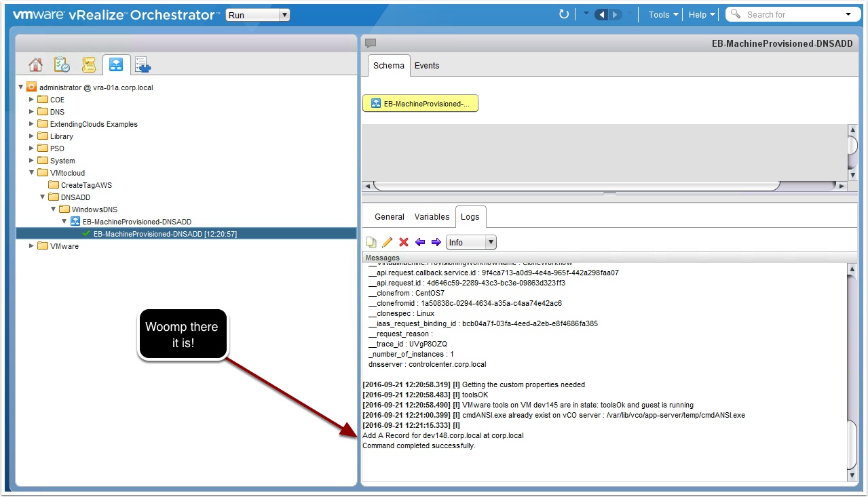Open the search options dropdown arrow
This screenshot has height=497, width=868.
pos(848,14)
